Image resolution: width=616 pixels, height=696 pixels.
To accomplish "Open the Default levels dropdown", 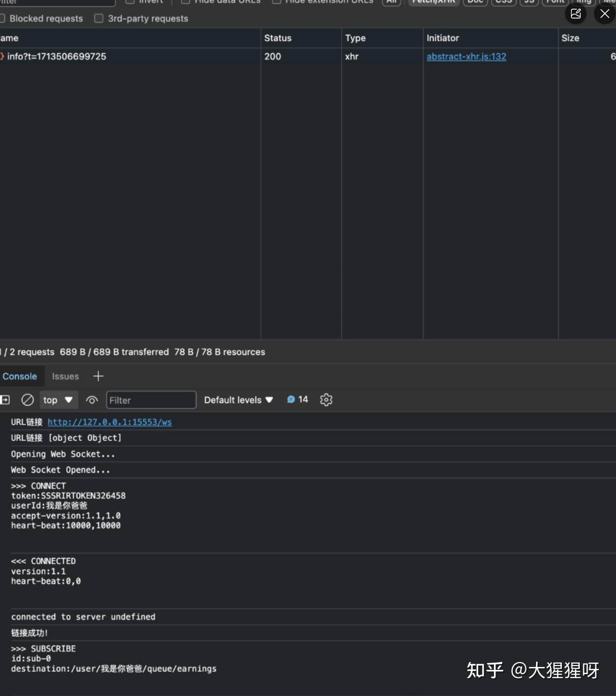I will [x=238, y=400].
